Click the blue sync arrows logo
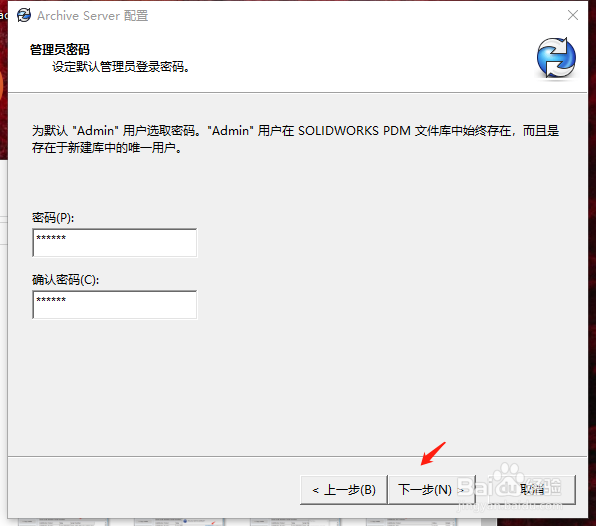The image size is (596, 526). tap(556, 58)
